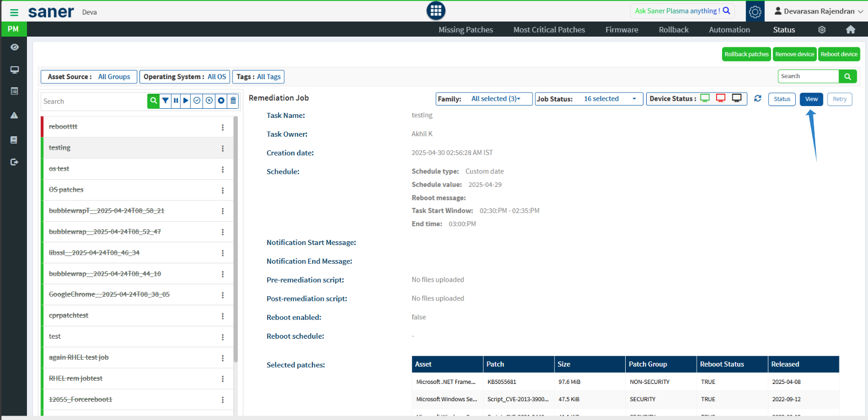The image size is (868, 420).
Task: Toggle the black device status monitor filter
Action: pyautogui.click(x=737, y=98)
